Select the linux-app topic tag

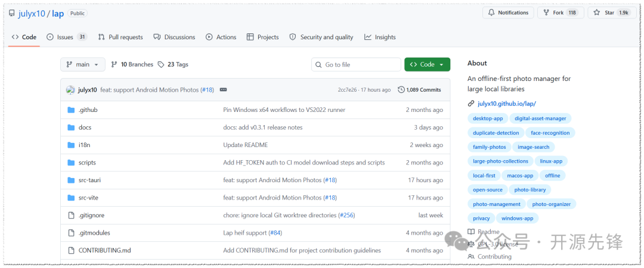552,161
